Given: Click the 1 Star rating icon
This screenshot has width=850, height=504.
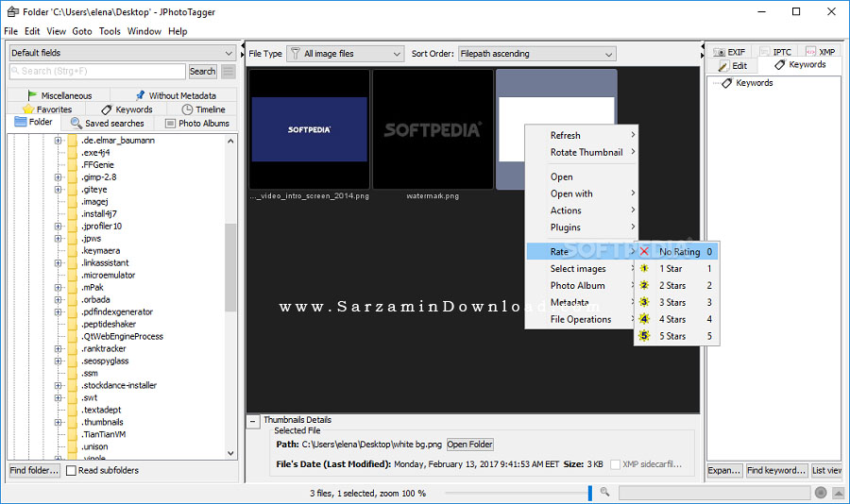Looking at the screenshot, I should 644,268.
